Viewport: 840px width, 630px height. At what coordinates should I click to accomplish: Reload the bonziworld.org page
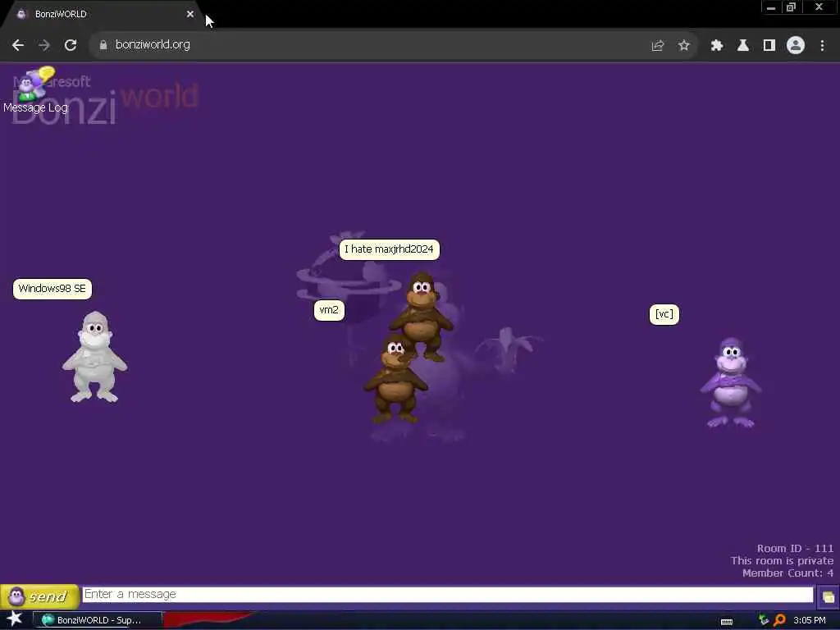click(71, 45)
